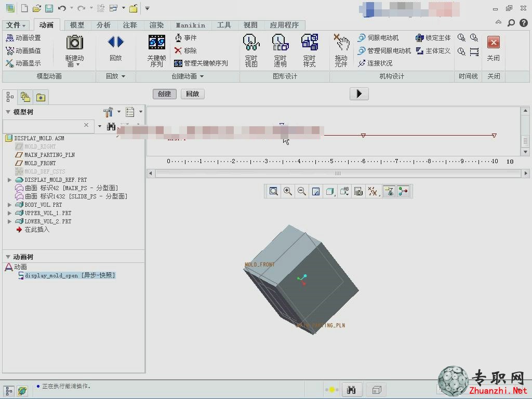
Task: Click the saved views camera icon
Action: [x=358, y=191]
